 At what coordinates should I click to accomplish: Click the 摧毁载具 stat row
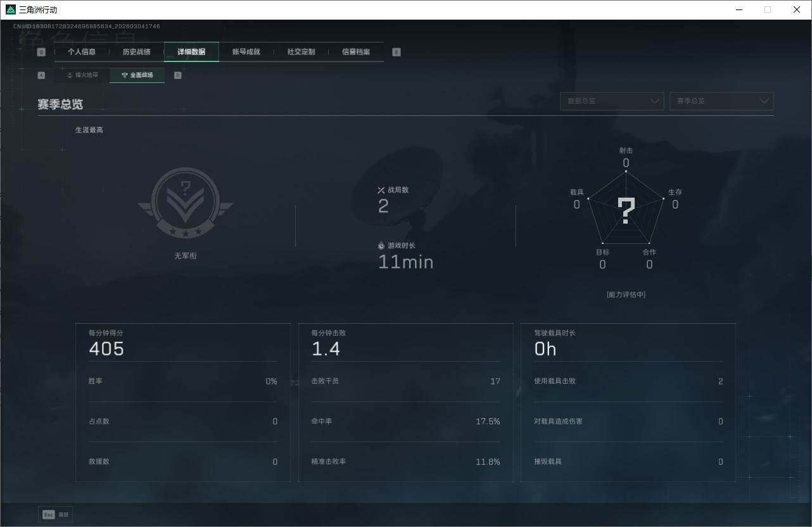click(x=628, y=462)
